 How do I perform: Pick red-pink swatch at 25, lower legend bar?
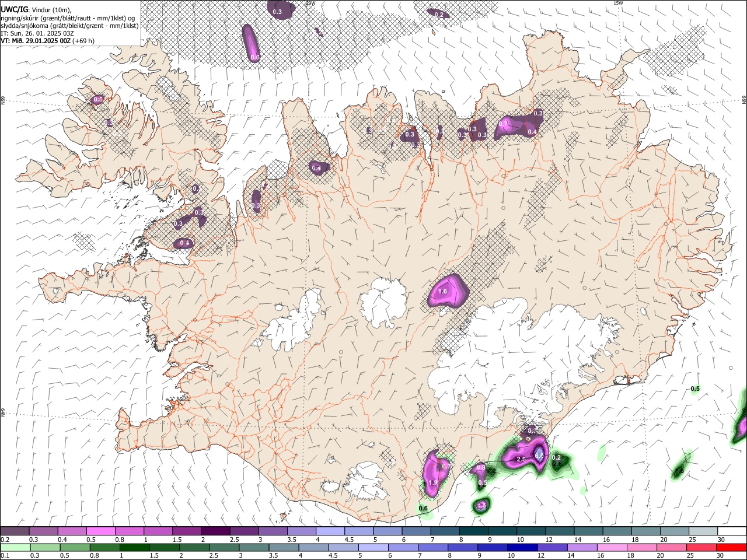(x=701, y=547)
